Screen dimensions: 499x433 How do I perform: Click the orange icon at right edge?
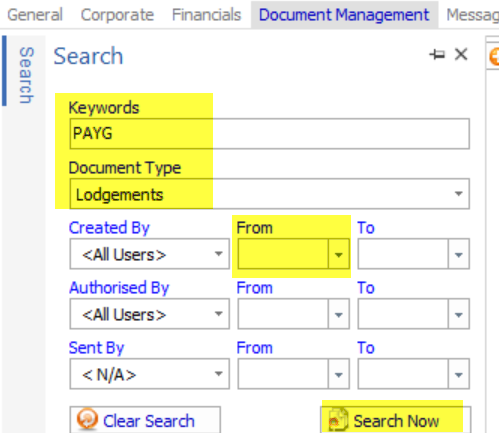point(494,56)
